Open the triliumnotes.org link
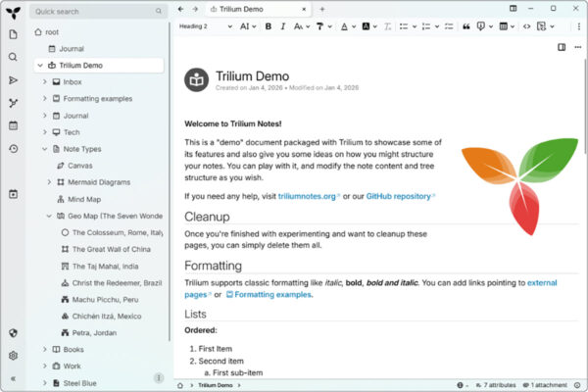588x392 pixels. click(x=309, y=196)
